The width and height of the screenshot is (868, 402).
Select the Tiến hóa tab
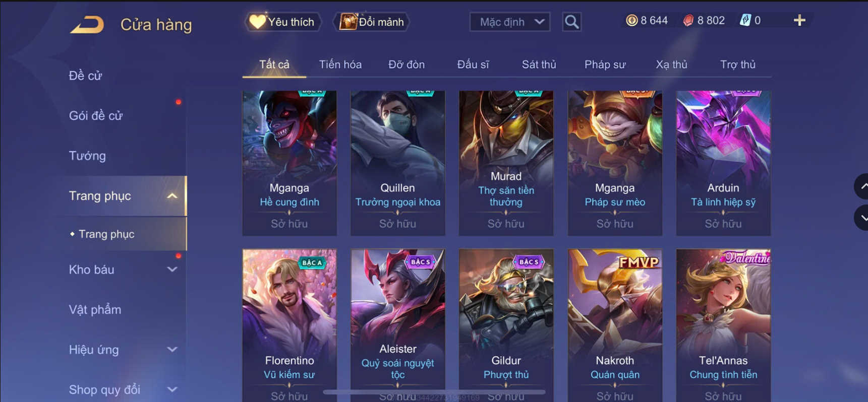tap(340, 64)
